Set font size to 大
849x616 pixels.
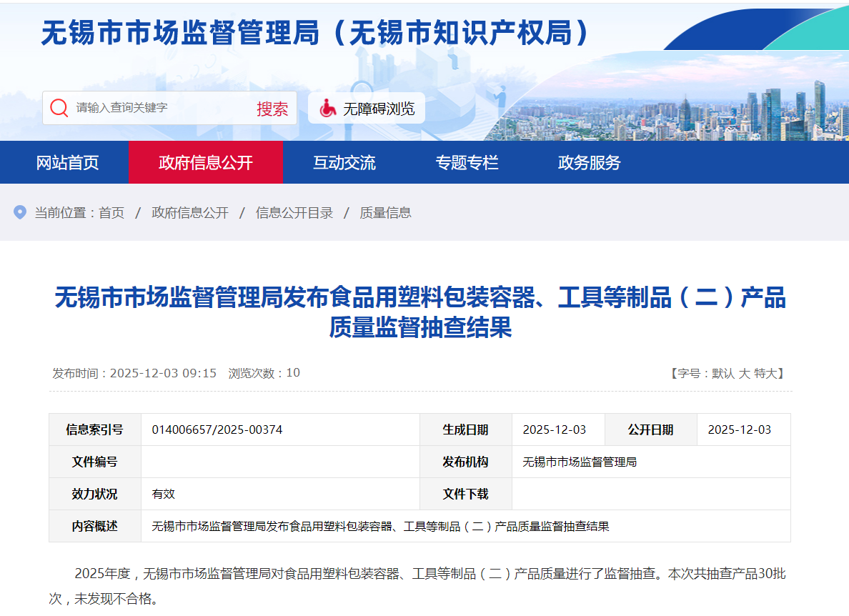744,373
